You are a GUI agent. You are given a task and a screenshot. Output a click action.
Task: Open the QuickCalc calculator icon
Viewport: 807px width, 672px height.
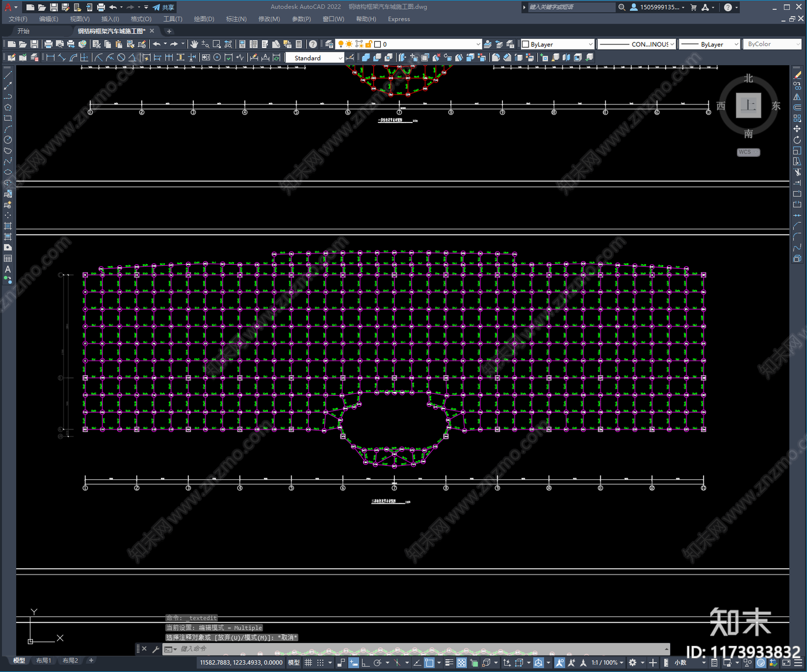(299, 44)
